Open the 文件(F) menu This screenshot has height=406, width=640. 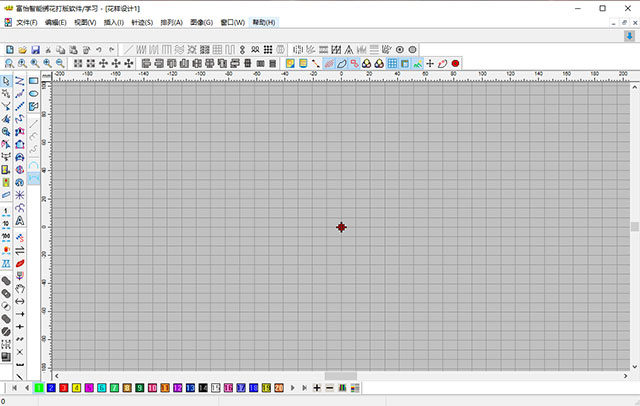tap(26, 22)
